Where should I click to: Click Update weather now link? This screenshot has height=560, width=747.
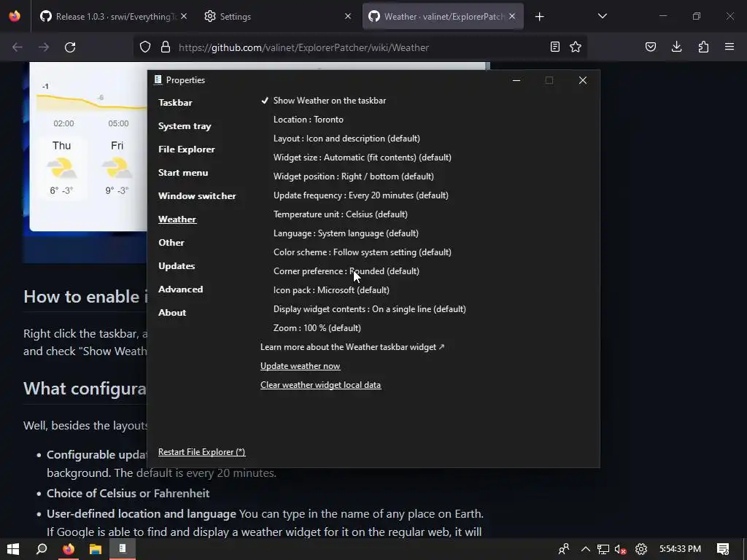(300, 366)
